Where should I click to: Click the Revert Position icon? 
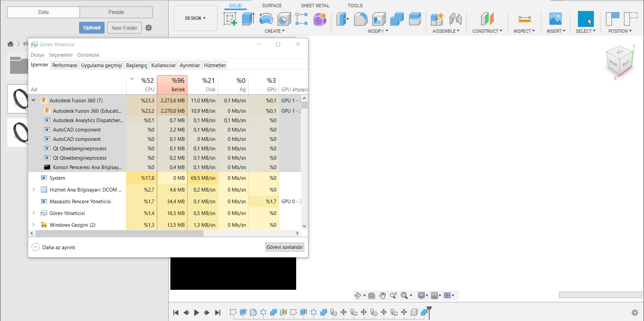(x=630, y=19)
